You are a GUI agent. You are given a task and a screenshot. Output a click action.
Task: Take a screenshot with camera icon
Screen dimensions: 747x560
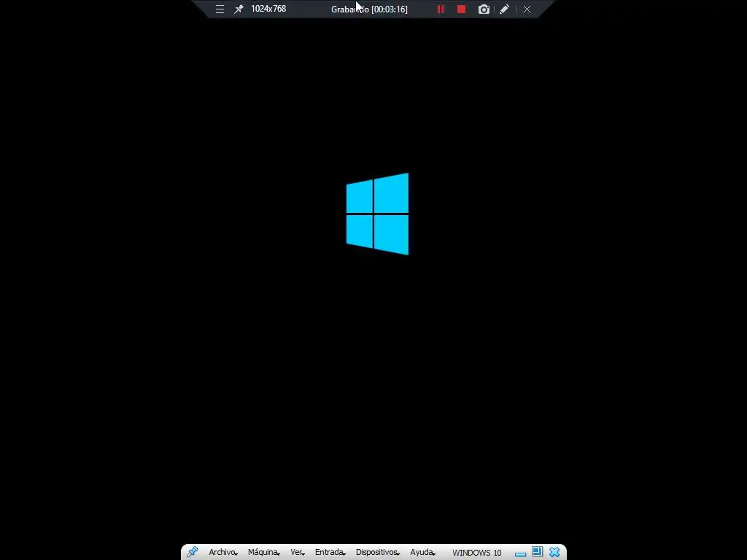coord(484,9)
